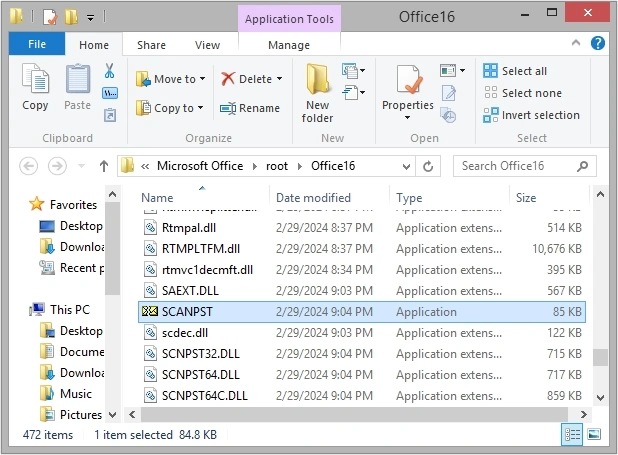618x455 pixels.
Task: Click the History icon in Open group
Action: (448, 115)
